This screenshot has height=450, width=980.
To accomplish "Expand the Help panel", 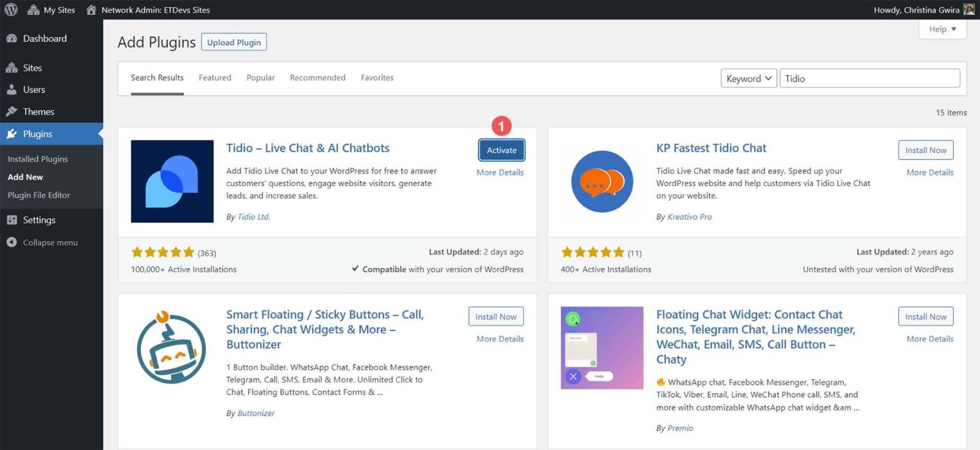I will [942, 29].
